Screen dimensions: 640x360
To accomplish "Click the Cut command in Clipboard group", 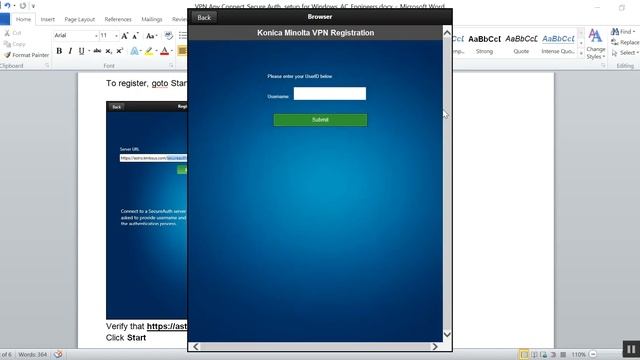I will point(13,33).
